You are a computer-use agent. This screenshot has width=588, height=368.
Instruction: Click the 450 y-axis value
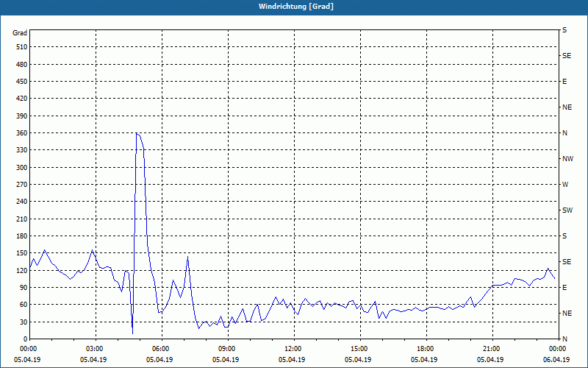coord(22,82)
